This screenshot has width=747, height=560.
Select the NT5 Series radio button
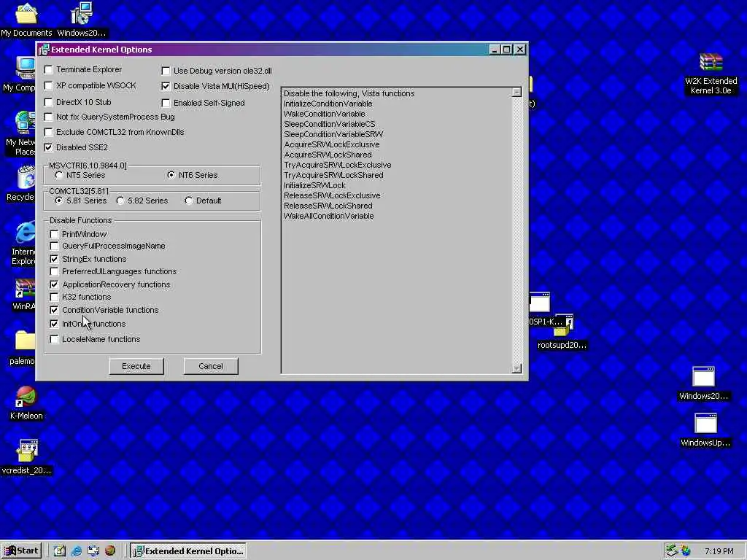[x=59, y=175]
